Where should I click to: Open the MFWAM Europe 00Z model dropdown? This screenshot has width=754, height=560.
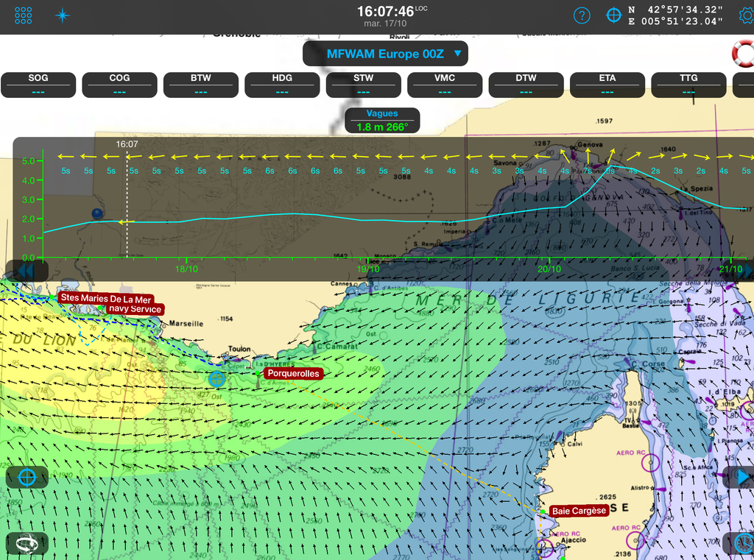[385, 54]
